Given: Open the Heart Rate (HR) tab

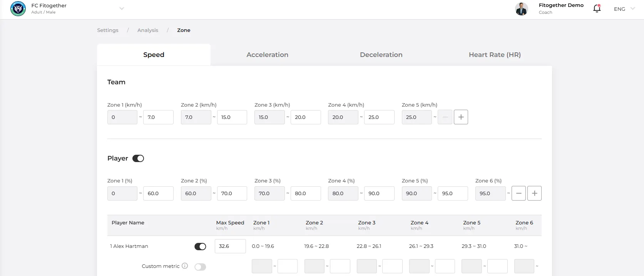Looking at the screenshot, I should 495,55.
